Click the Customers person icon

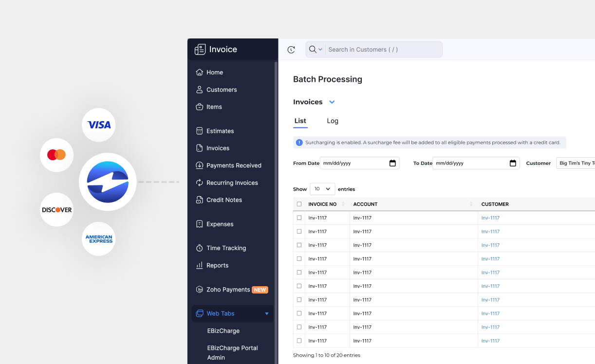point(199,90)
